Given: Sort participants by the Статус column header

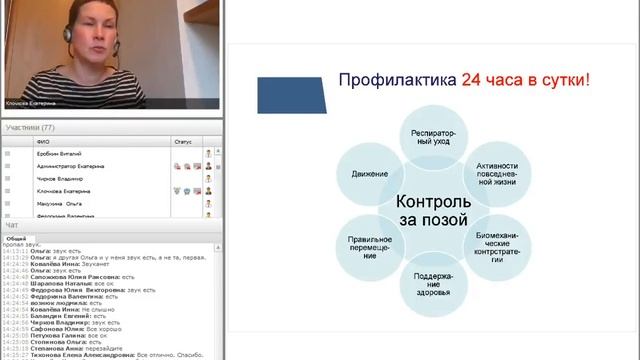Looking at the screenshot, I should coord(187,142).
